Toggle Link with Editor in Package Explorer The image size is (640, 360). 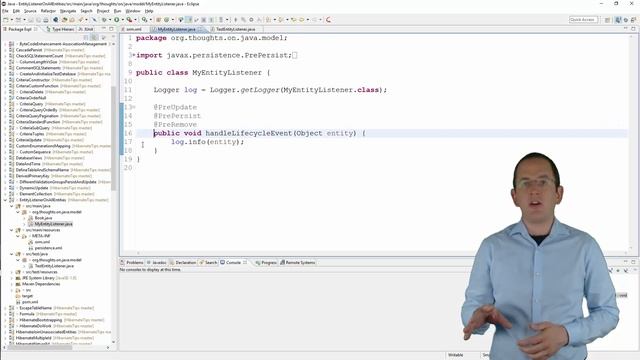coord(94,37)
